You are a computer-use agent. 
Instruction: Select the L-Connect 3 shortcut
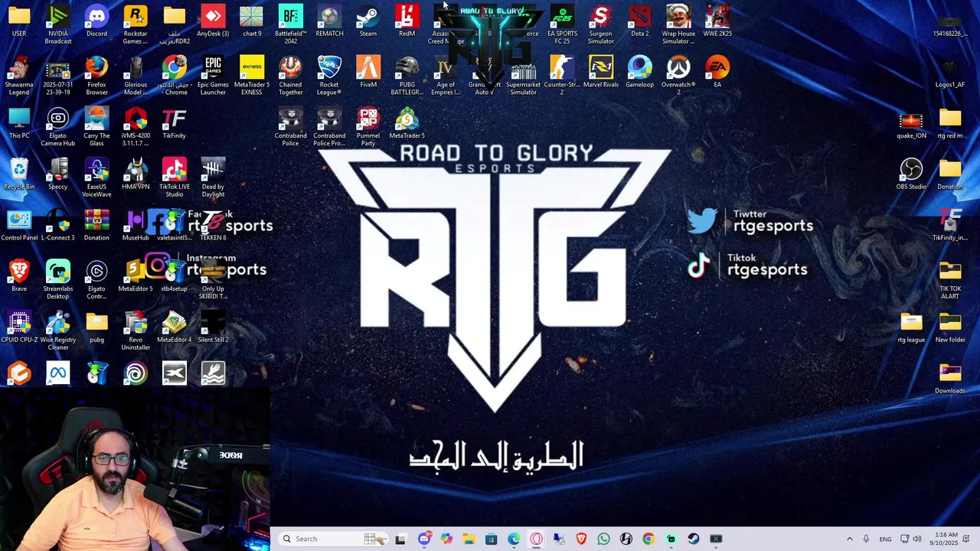58,225
